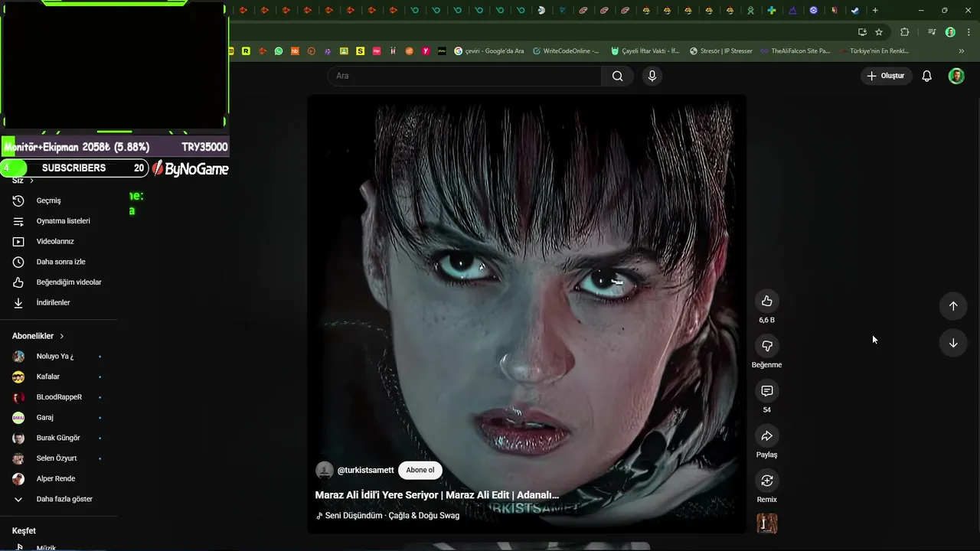Open turkistsamett channel avatar
This screenshot has width=980, height=551.
click(325, 470)
